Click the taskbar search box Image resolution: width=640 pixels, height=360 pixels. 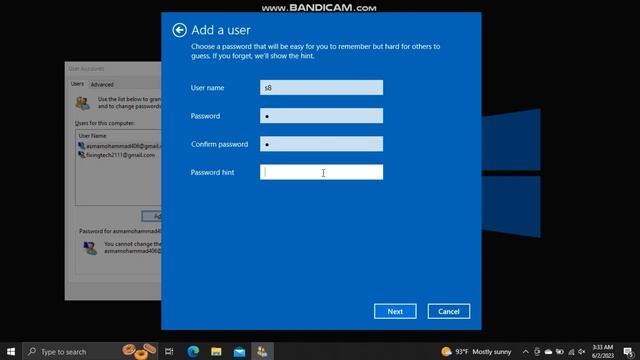point(90,351)
